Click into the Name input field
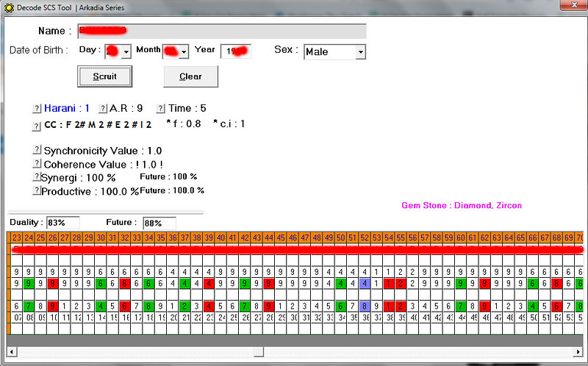 (x=222, y=31)
